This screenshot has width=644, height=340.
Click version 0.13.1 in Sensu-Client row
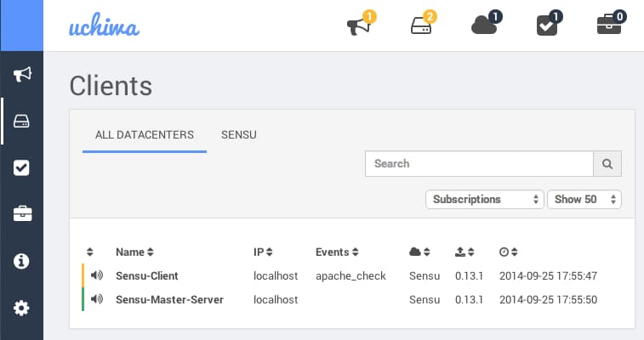[469, 276]
